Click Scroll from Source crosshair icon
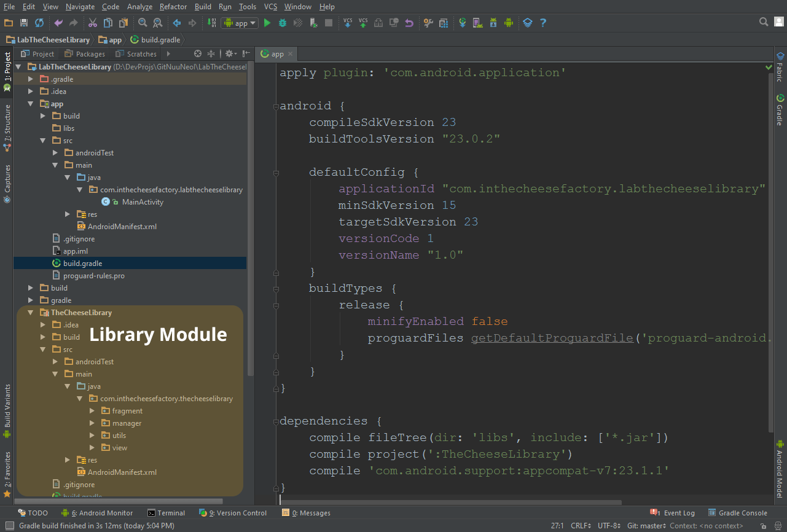787x532 pixels. [198, 54]
